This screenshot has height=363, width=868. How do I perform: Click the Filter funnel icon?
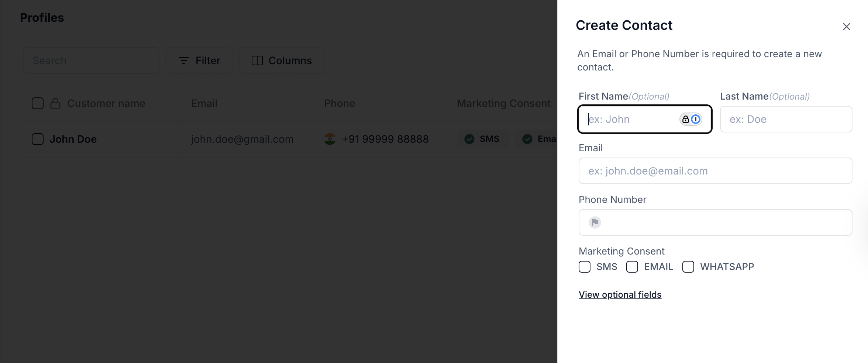(184, 60)
